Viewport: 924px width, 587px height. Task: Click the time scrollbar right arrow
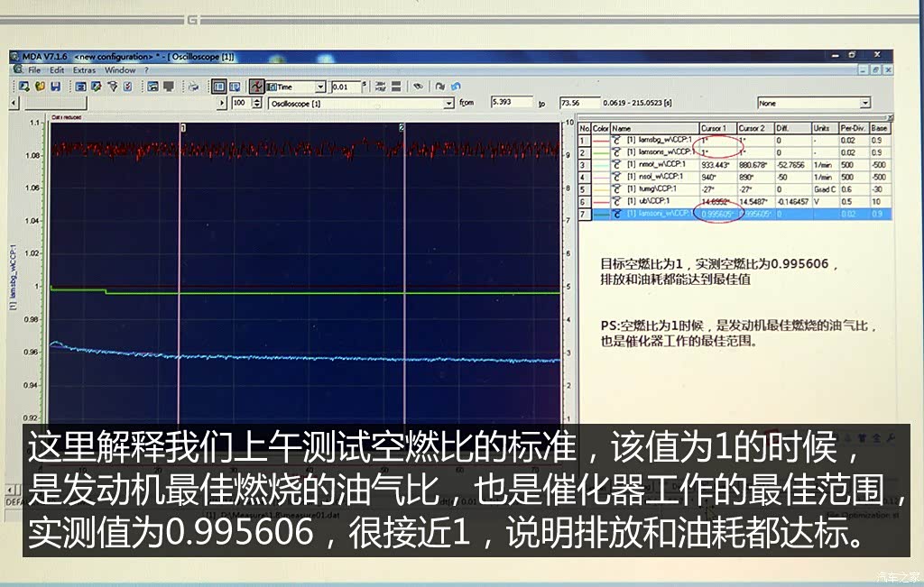pos(222,104)
